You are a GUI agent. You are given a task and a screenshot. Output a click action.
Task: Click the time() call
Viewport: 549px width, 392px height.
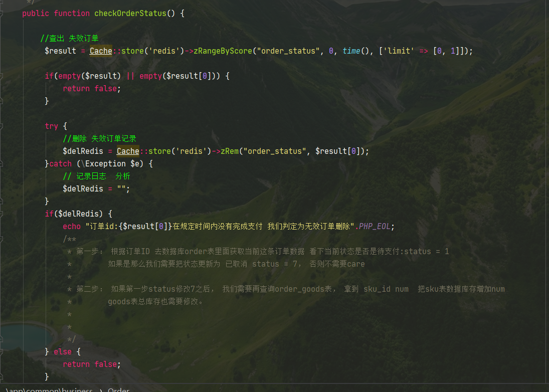pyautogui.click(x=356, y=51)
